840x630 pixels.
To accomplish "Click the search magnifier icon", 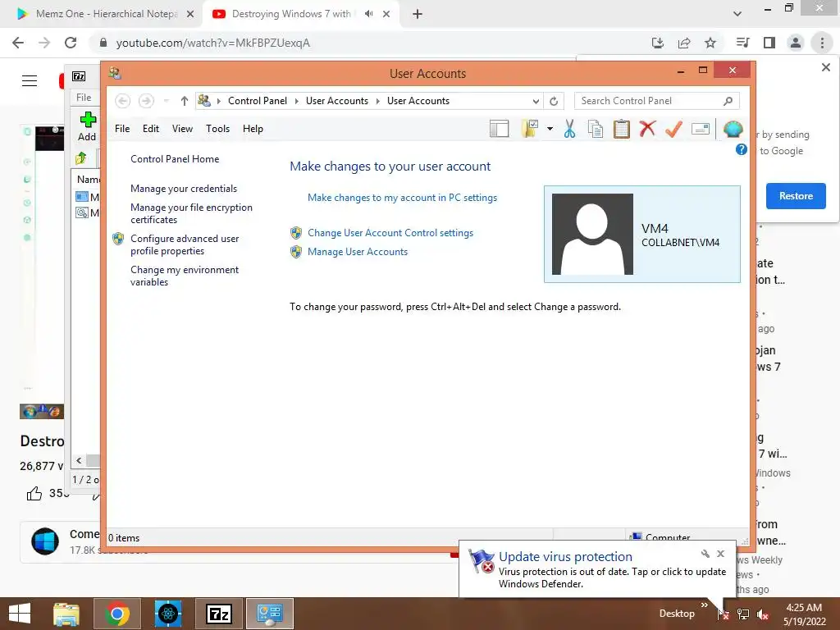I will click(728, 101).
